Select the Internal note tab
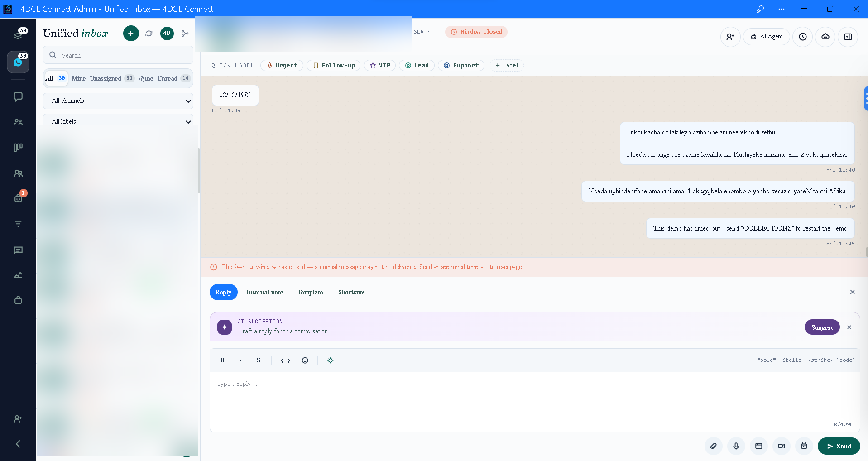868x461 pixels. click(x=265, y=292)
